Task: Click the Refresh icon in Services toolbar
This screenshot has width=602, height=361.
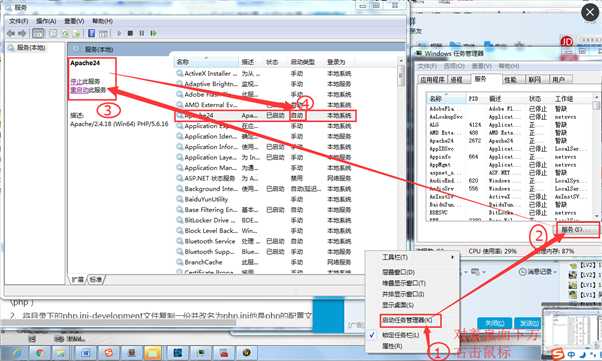Action: point(66,33)
